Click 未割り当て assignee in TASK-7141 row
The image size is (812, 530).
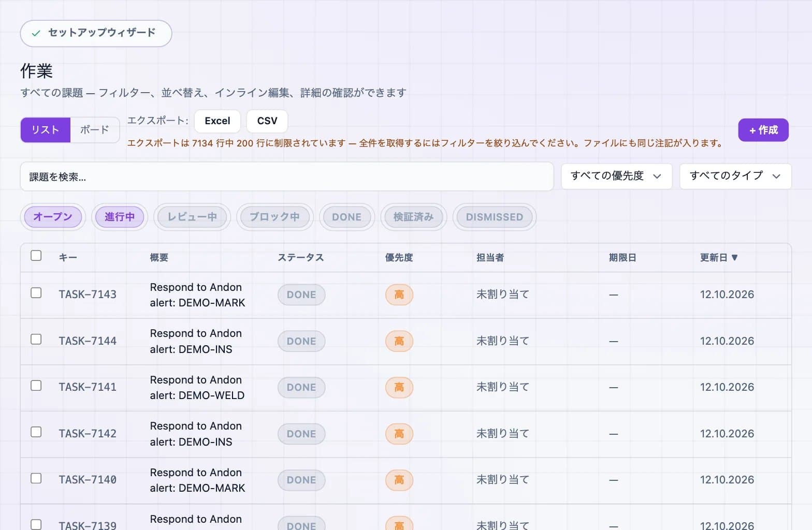click(x=503, y=387)
